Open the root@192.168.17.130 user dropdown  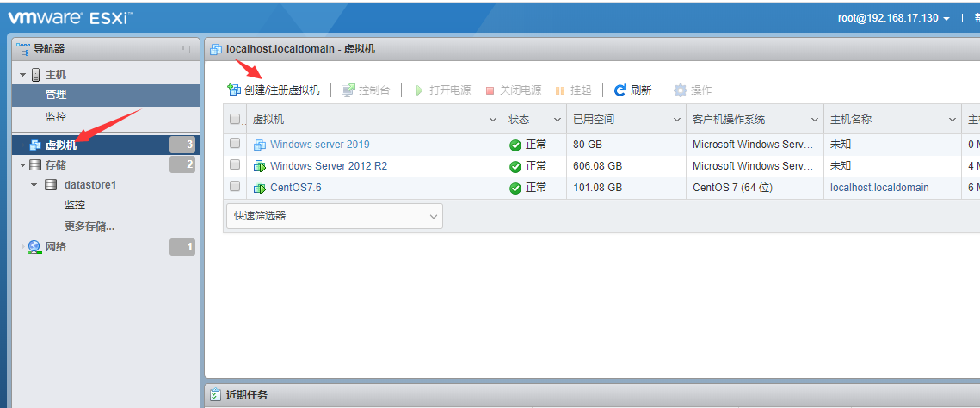(894, 18)
